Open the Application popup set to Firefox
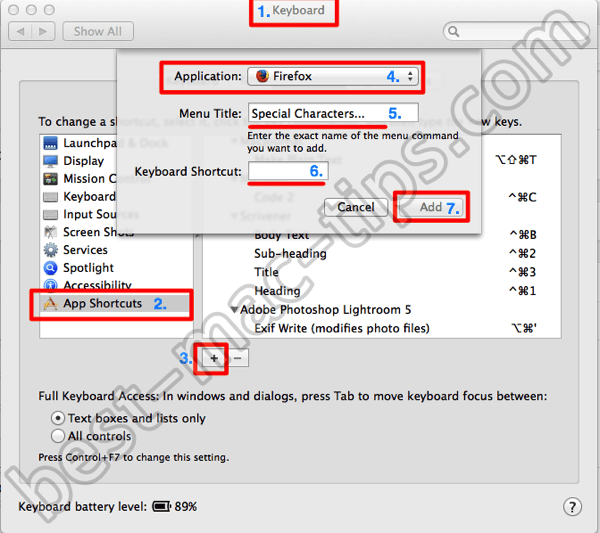 (333, 76)
